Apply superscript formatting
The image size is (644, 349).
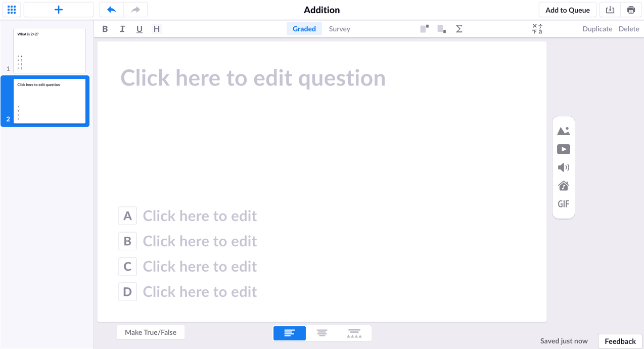coord(424,29)
